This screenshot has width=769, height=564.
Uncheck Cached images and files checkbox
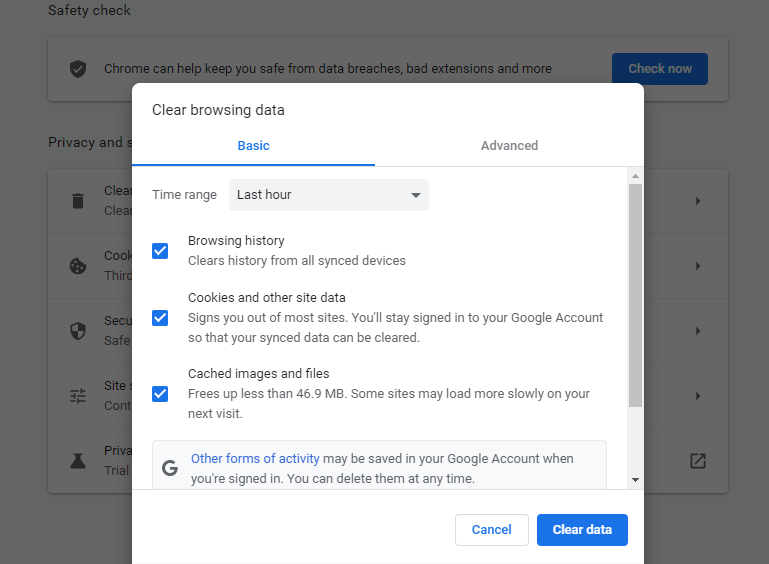[x=160, y=393]
